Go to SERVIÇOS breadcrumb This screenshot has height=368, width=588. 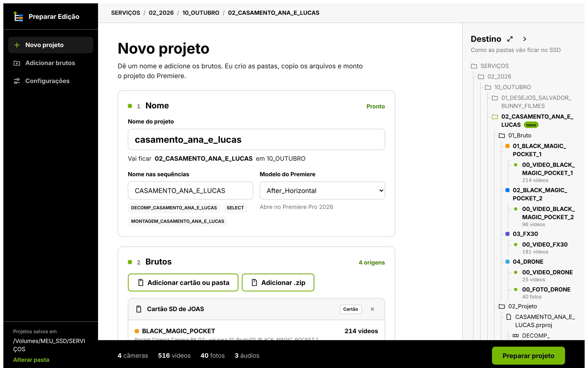[x=126, y=13]
